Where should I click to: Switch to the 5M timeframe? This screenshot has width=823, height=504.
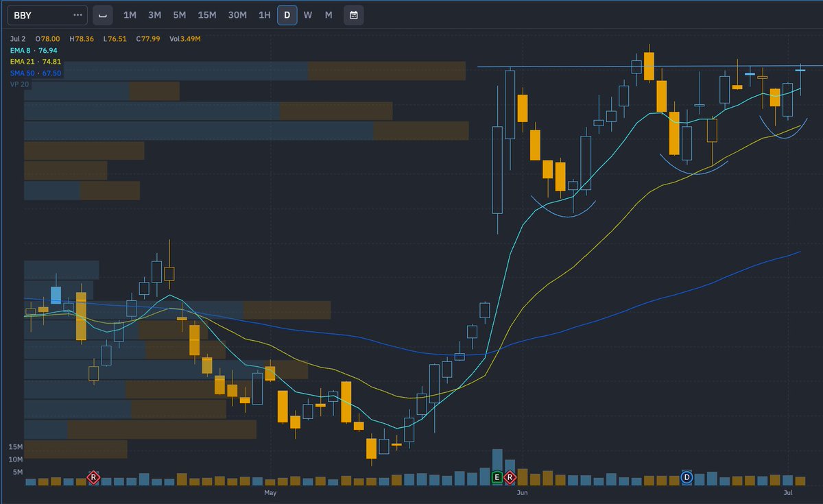click(x=180, y=15)
